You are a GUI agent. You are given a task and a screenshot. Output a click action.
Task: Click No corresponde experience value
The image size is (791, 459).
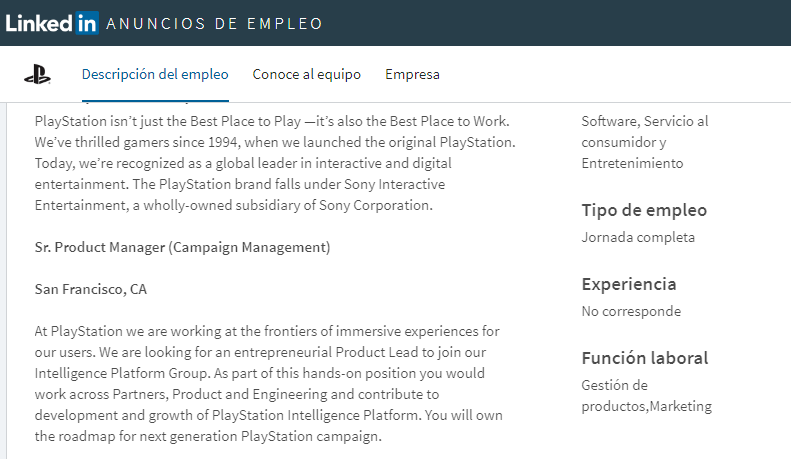[x=631, y=311]
